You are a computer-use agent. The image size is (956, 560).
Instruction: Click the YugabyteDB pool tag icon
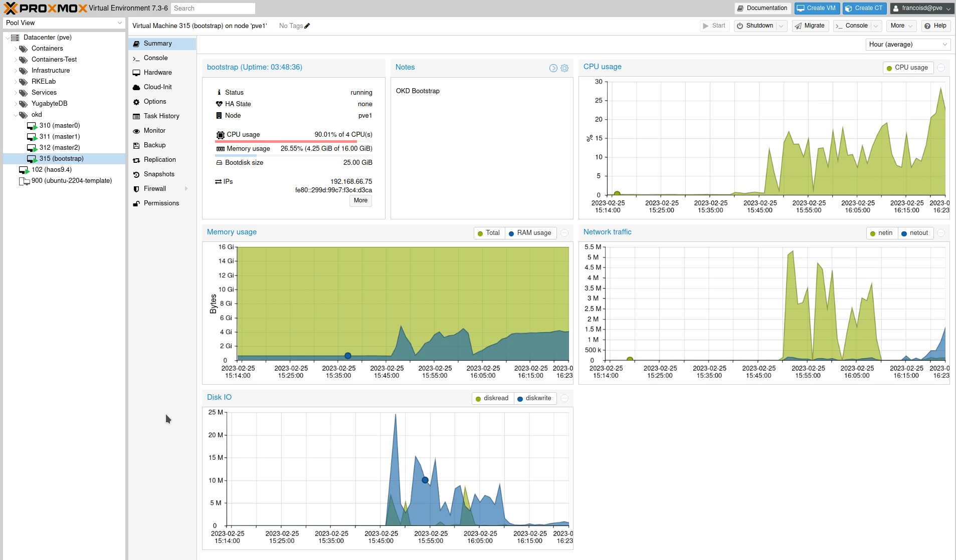coord(23,104)
